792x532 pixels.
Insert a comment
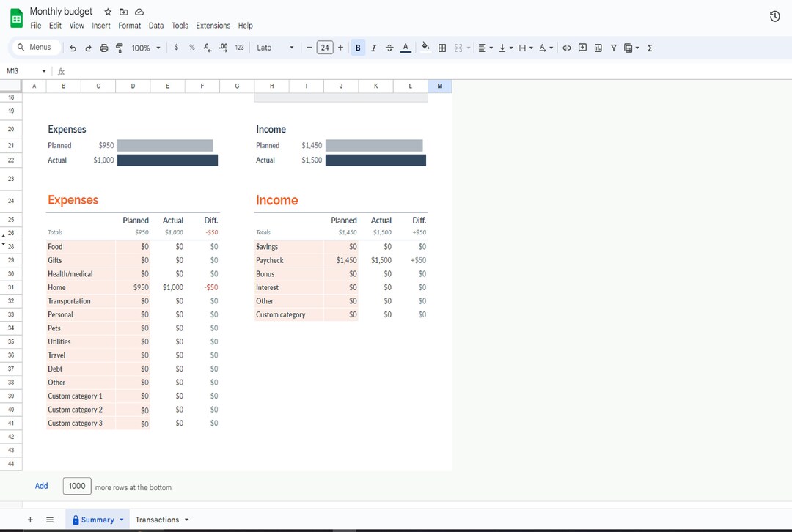pyautogui.click(x=582, y=48)
